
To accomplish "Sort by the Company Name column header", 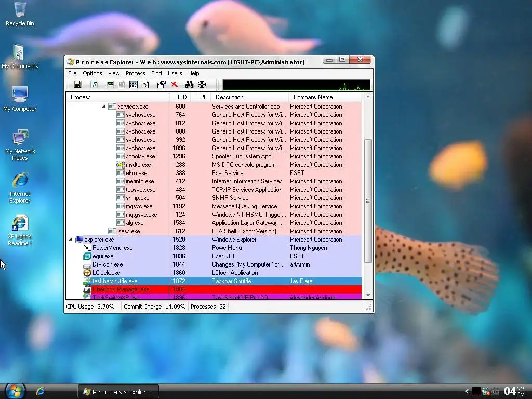I will [325, 97].
